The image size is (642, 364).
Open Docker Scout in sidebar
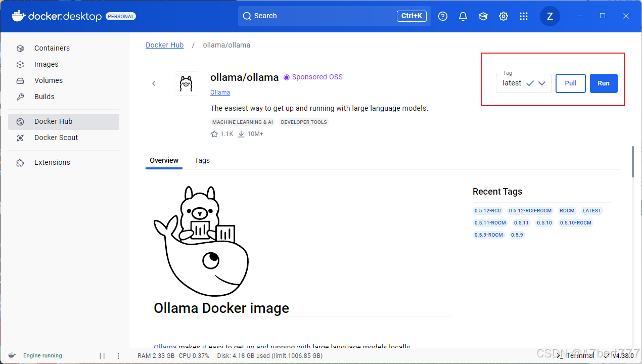click(x=64, y=138)
